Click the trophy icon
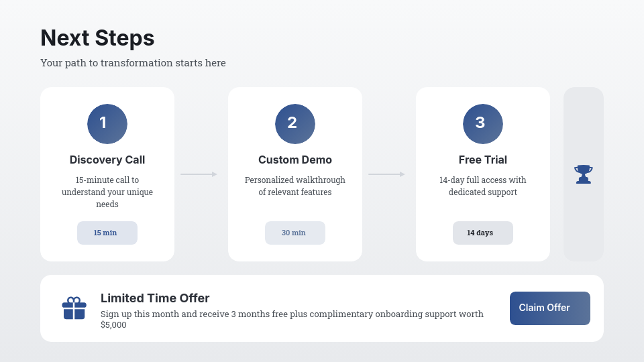The width and height of the screenshot is (644, 362). (584, 174)
